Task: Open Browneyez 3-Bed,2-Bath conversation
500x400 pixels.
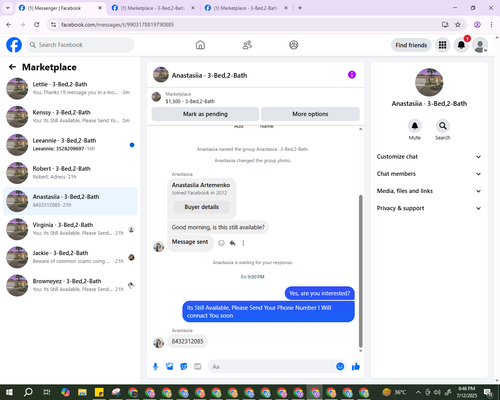Action: pyautogui.click(x=70, y=285)
